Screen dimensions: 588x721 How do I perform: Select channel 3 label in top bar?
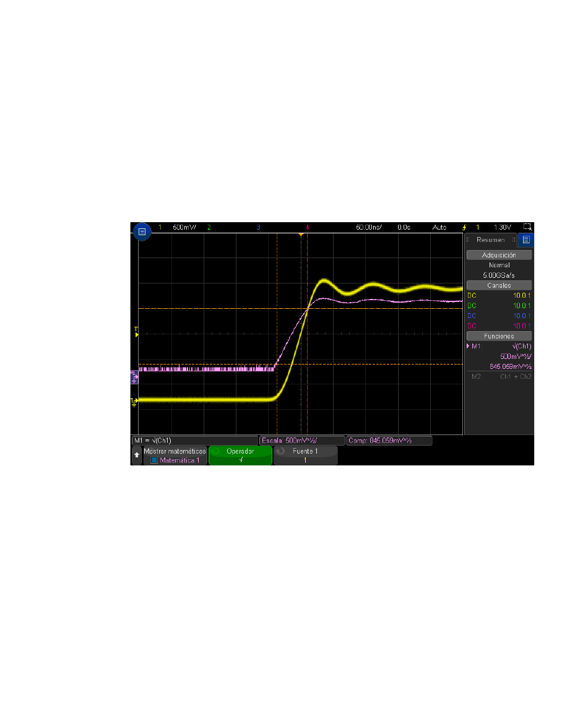pyautogui.click(x=258, y=227)
